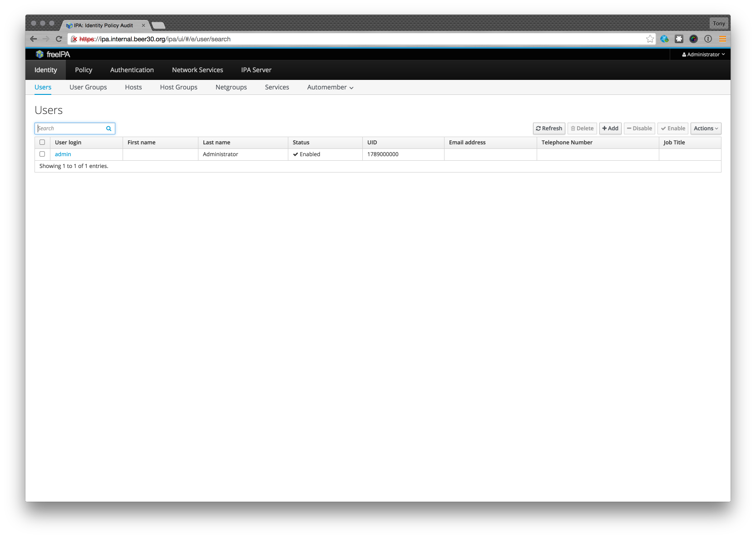The width and height of the screenshot is (756, 538).
Task: Switch to the Identity tab
Action: click(46, 70)
